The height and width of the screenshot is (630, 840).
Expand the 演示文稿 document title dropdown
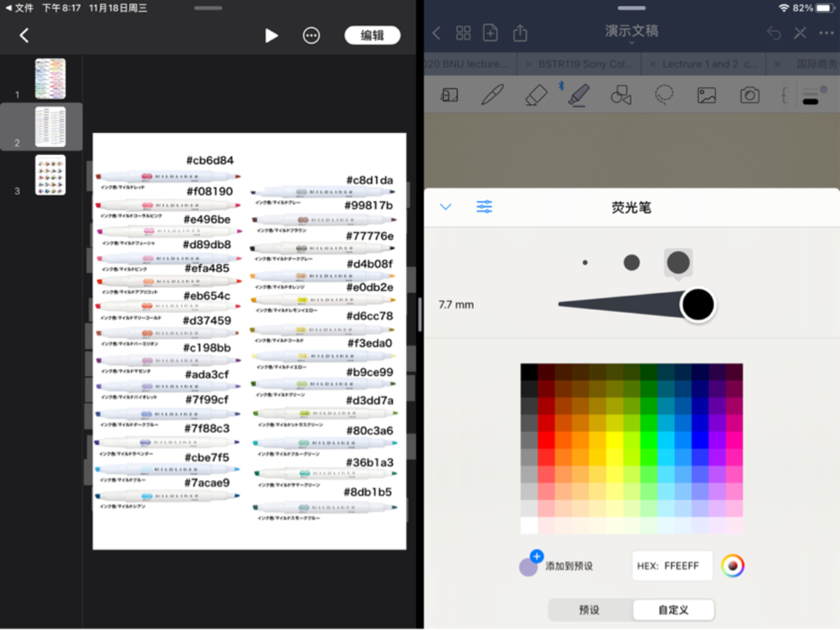point(631,34)
